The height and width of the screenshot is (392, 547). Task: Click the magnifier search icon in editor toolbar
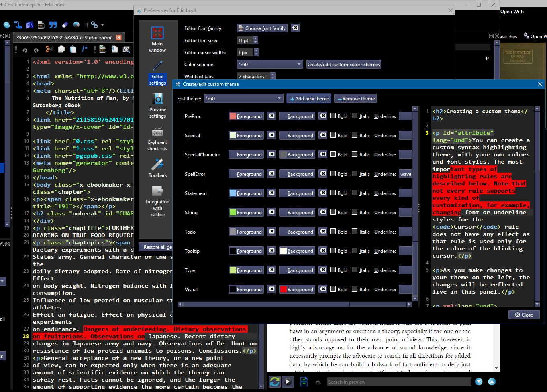pos(126,49)
